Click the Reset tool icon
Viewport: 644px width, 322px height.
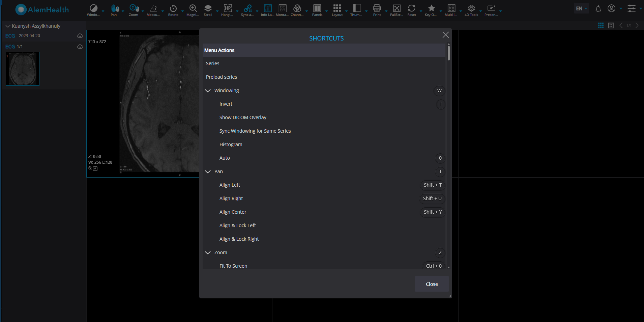point(412,8)
